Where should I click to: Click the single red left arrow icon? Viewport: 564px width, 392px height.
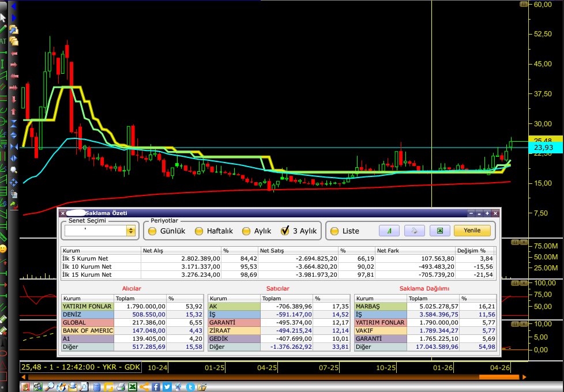click(14, 54)
